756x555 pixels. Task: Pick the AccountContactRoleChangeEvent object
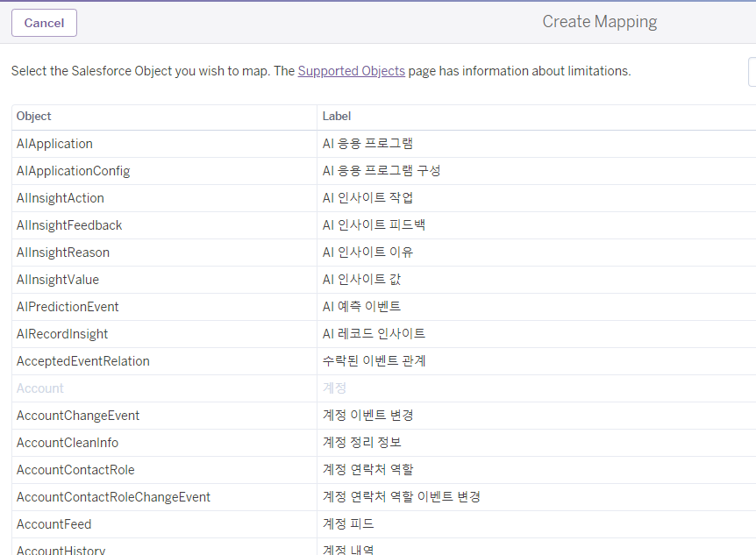[x=113, y=497]
